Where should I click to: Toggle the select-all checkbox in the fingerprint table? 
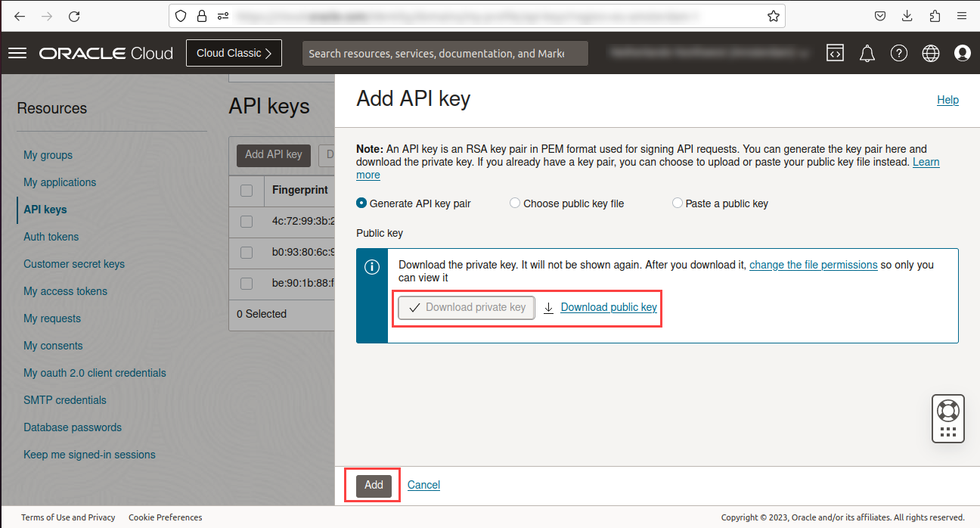point(246,191)
